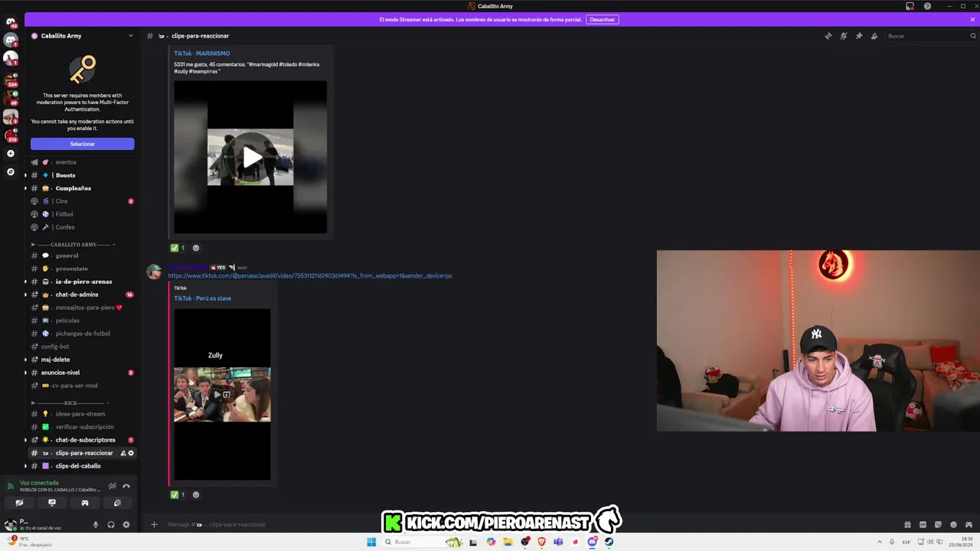Viewport: 980px width, 551px height.
Task: Toggle checkmark reaction under Perú es clave clip
Action: pyautogui.click(x=178, y=494)
